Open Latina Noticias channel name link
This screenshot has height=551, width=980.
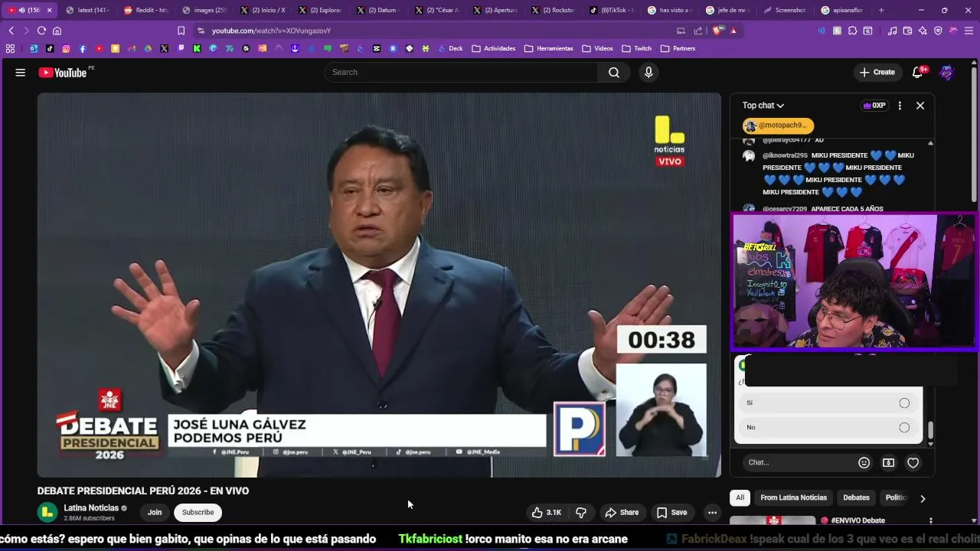91,508
